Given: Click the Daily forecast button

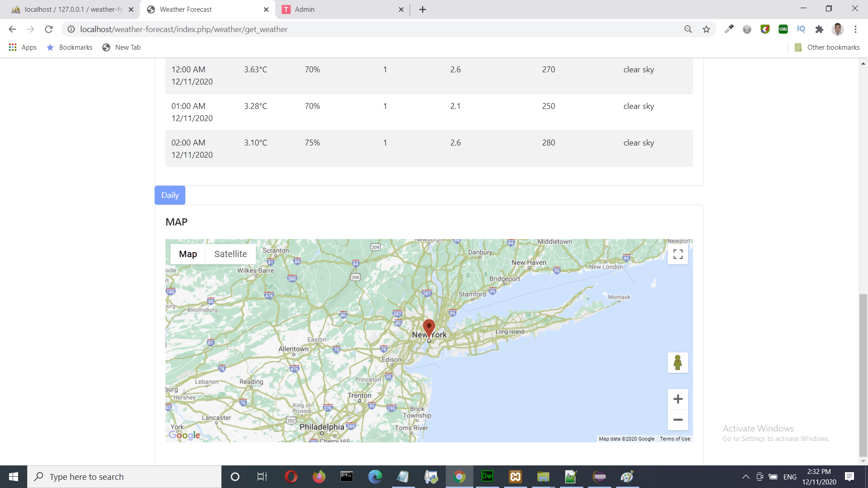Looking at the screenshot, I should pyautogui.click(x=170, y=195).
